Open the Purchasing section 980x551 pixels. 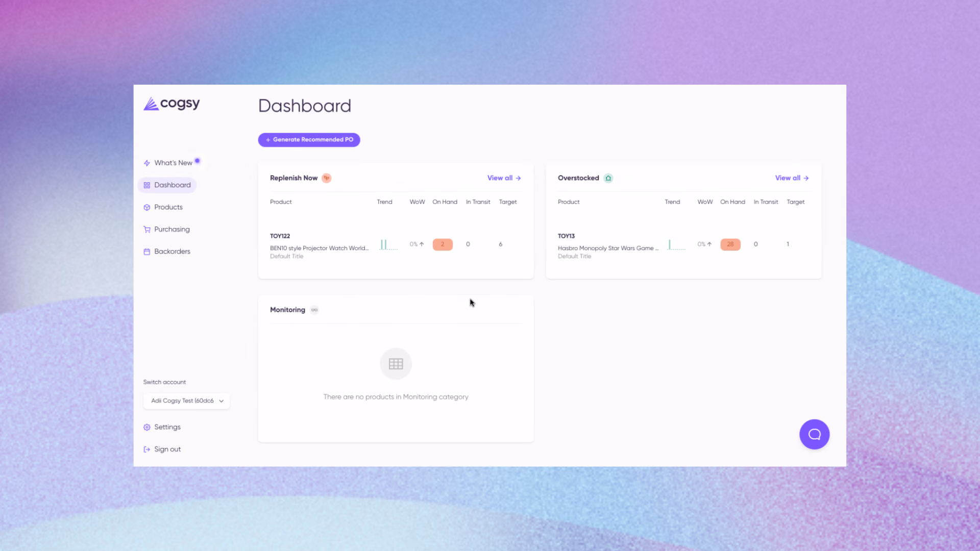166,230
